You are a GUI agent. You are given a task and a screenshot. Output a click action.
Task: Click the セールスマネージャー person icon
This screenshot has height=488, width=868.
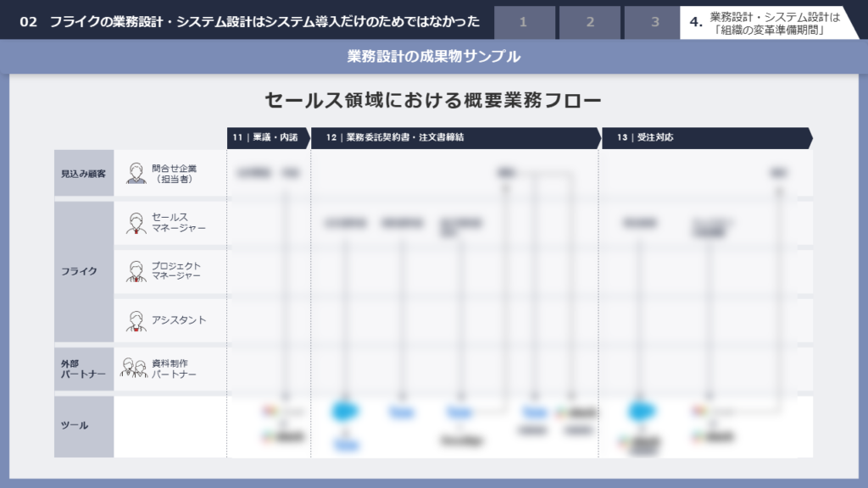point(136,223)
